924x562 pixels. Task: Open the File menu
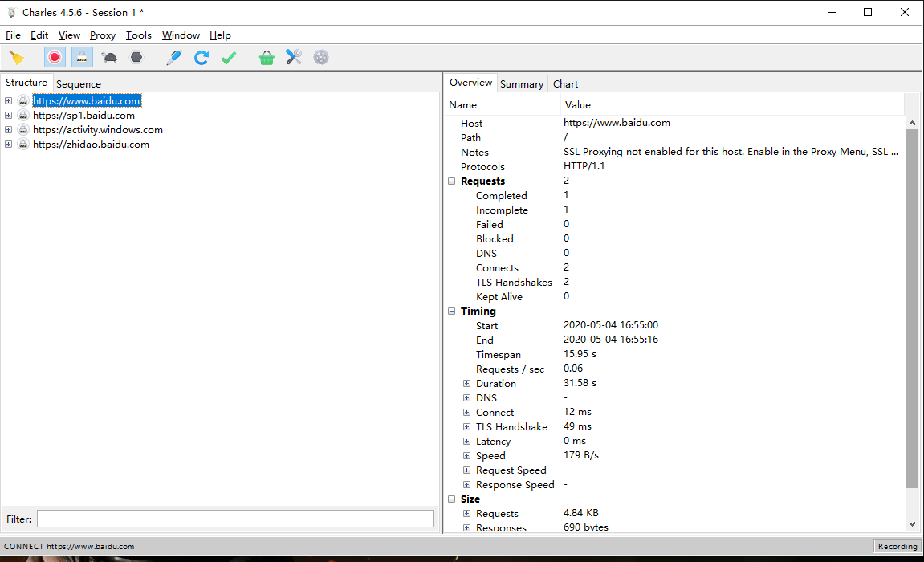13,35
